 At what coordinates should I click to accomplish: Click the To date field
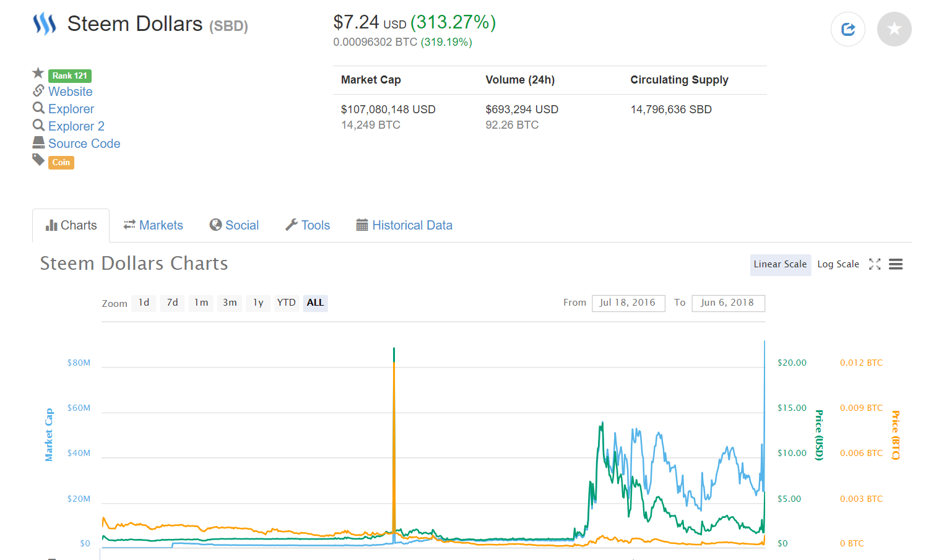click(728, 303)
